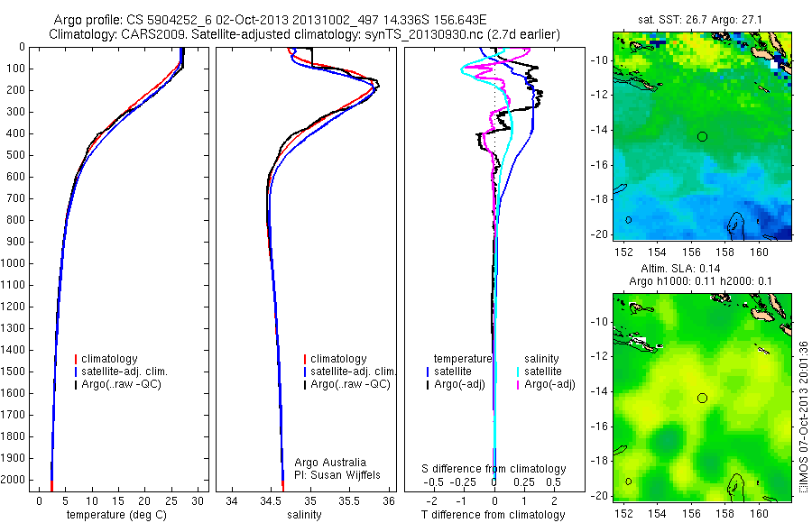Image resolution: width=812 pixels, height=523 pixels.
Task: Click 'T difference from climatology' label
Action: [x=493, y=515]
